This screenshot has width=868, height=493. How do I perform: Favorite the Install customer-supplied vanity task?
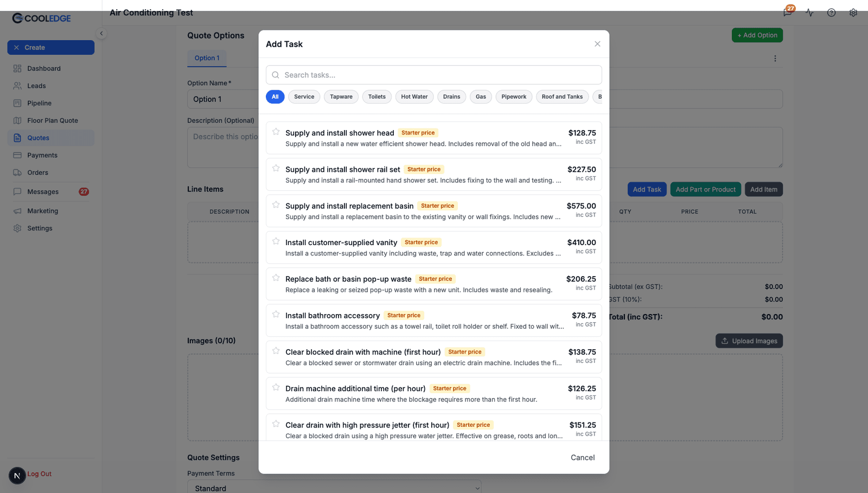276,241
